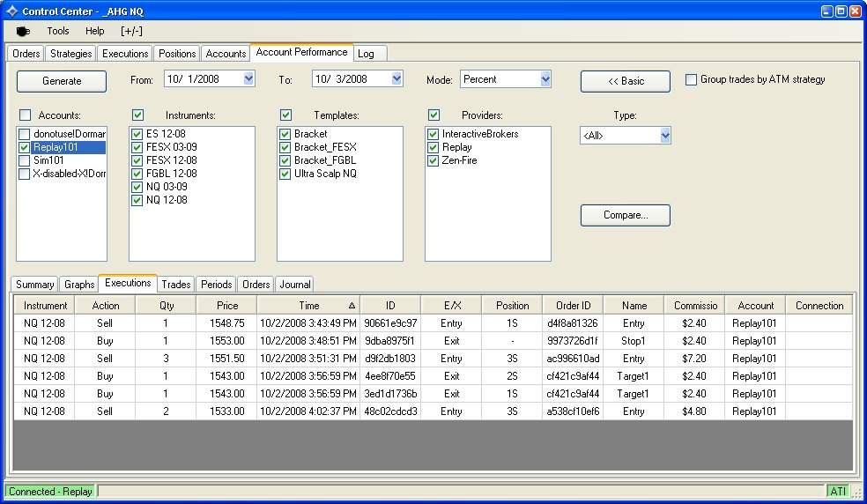Image resolution: width=867 pixels, height=504 pixels.
Task: Click the ATI status indicator
Action: click(838, 492)
